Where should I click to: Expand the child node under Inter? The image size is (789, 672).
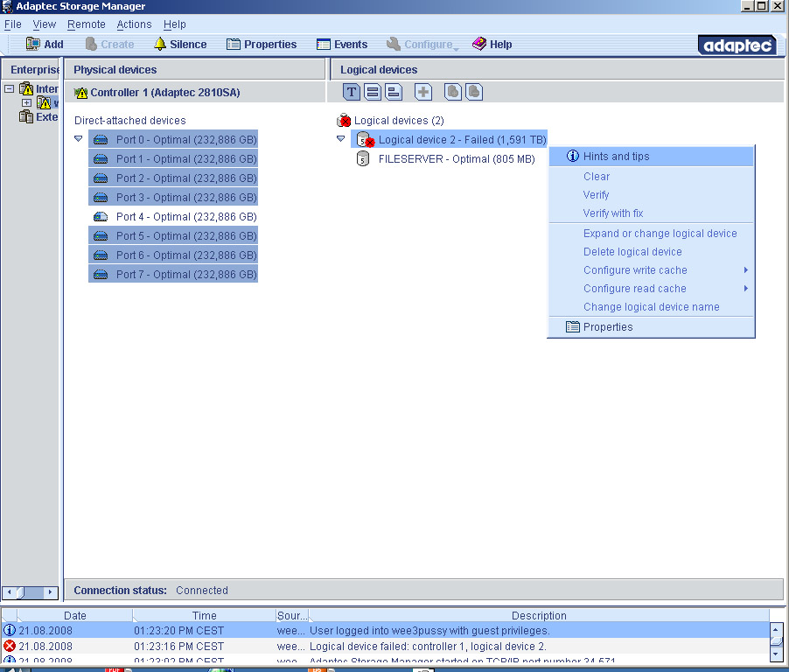(26, 102)
